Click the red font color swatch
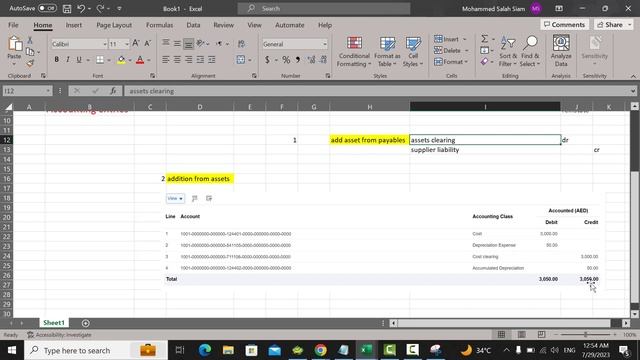640x360 pixels. [140, 60]
